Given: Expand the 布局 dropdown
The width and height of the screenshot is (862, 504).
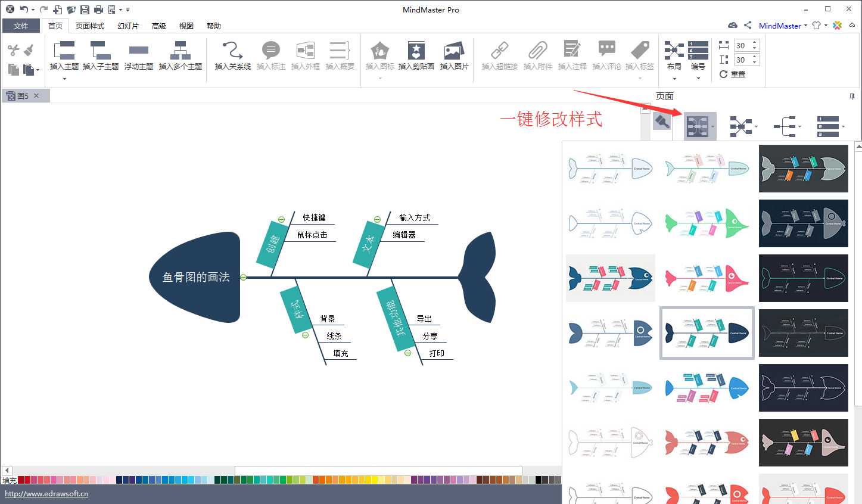Looking at the screenshot, I should point(674,79).
